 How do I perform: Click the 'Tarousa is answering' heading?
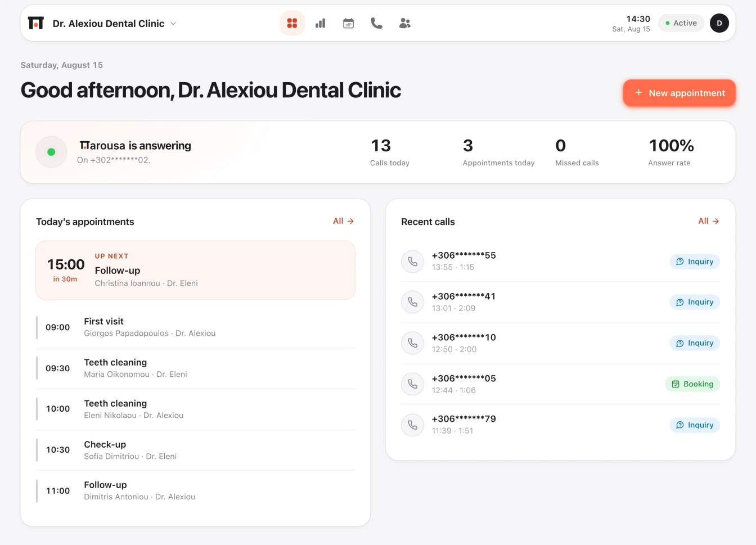135,146
